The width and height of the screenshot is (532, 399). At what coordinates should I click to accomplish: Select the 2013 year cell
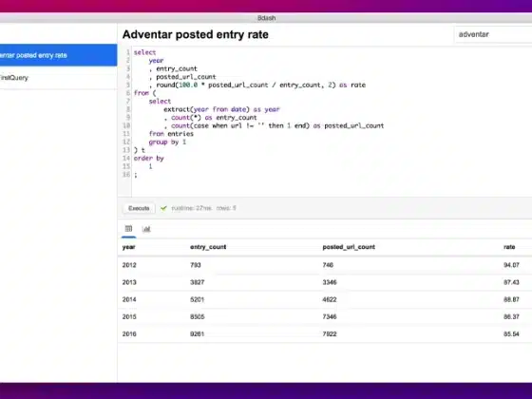click(x=129, y=282)
